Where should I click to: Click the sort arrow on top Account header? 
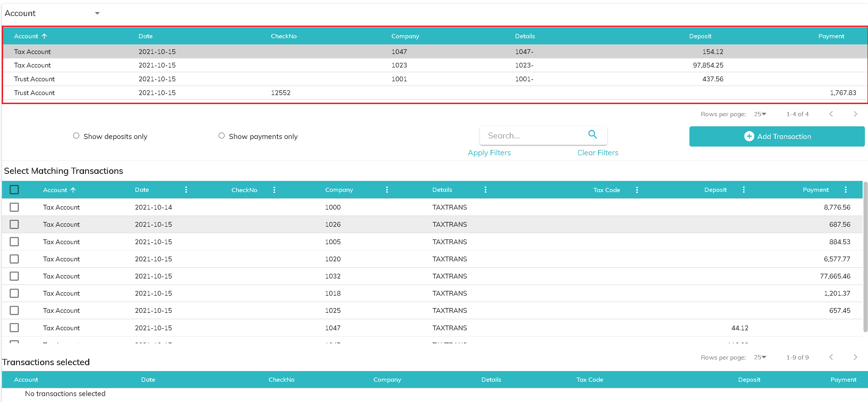(x=44, y=36)
